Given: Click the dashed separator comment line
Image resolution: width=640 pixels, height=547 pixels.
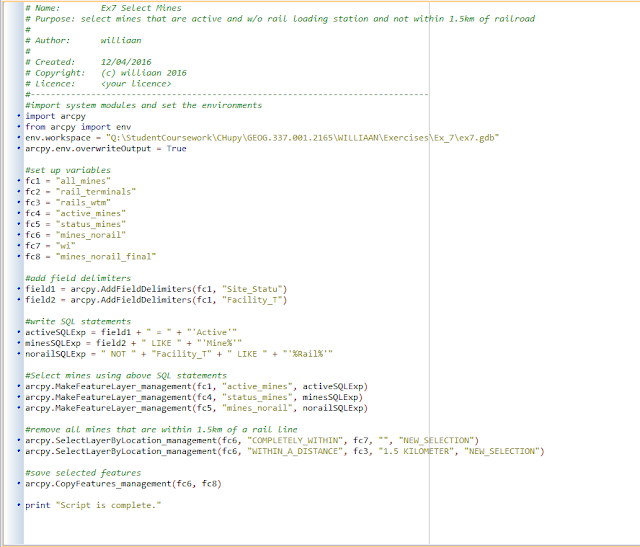Looking at the screenshot, I should pos(227,95).
